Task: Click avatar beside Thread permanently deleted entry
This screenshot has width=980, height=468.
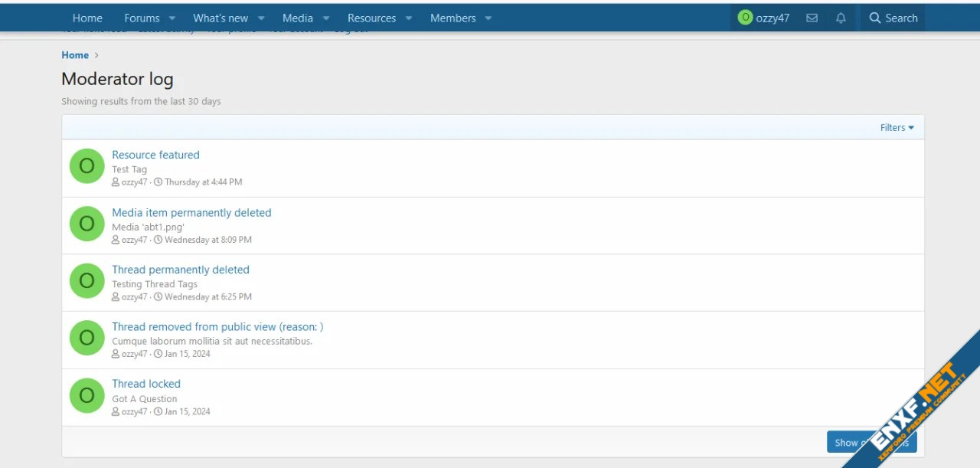Action: pos(87,281)
